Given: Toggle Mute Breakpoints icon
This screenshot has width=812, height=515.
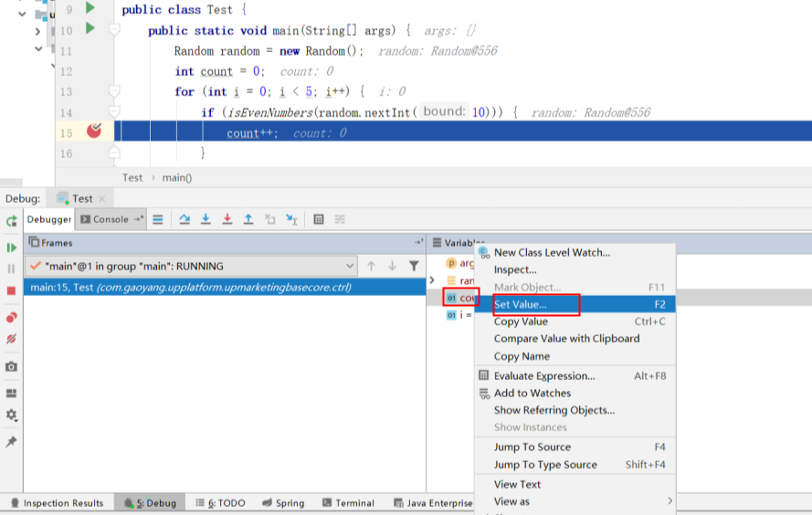Looking at the screenshot, I should [x=11, y=339].
